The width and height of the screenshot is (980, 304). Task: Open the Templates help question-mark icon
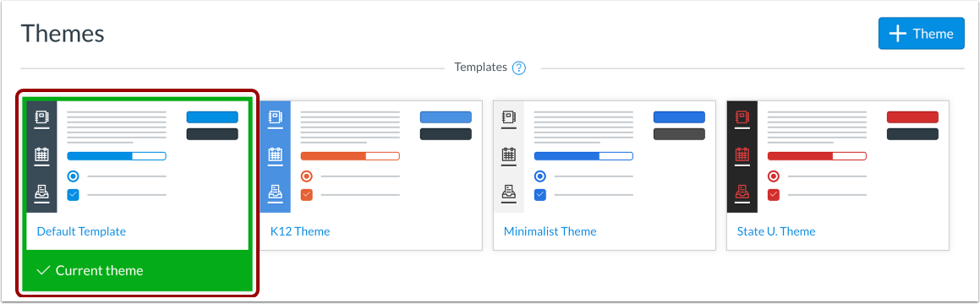point(519,68)
